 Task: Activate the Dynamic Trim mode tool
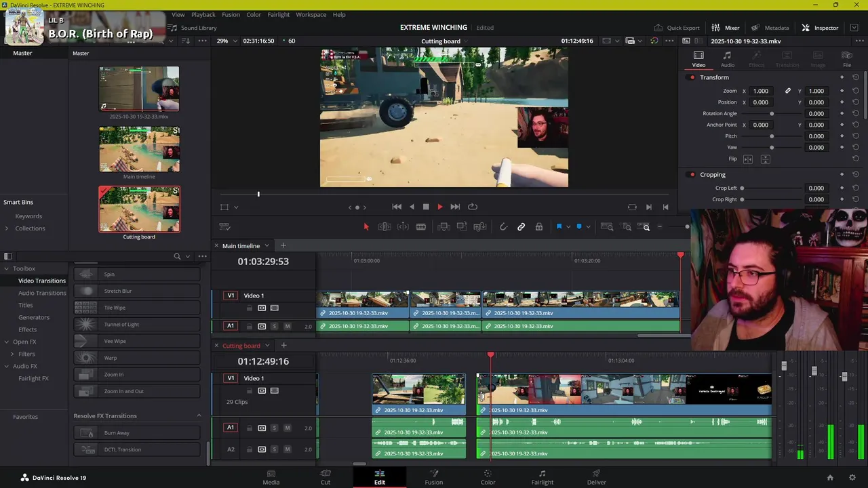click(403, 227)
